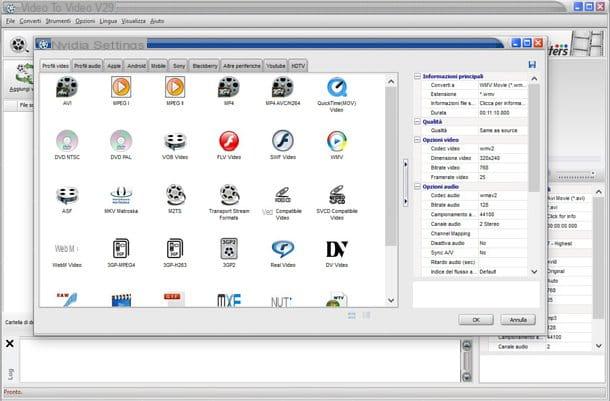The width and height of the screenshot is (610, 401).
Task: Choose the WebM Video icon
Action: pos(67,249)
